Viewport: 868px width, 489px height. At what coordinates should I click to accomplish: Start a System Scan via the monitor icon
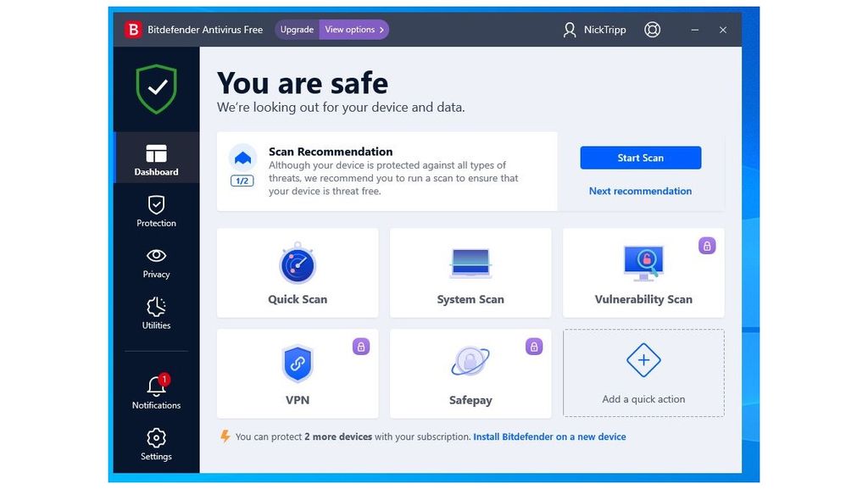(470, 263)
